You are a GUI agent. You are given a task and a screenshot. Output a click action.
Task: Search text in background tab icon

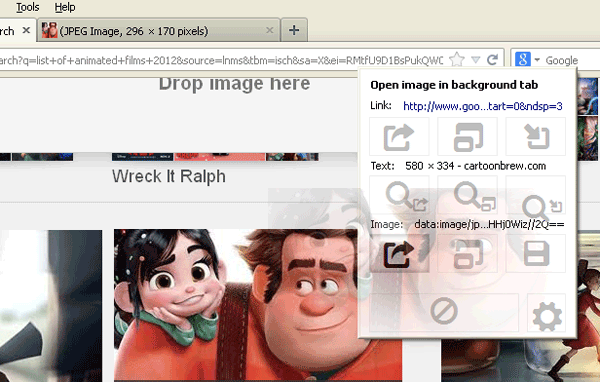(x=399, y=195)
